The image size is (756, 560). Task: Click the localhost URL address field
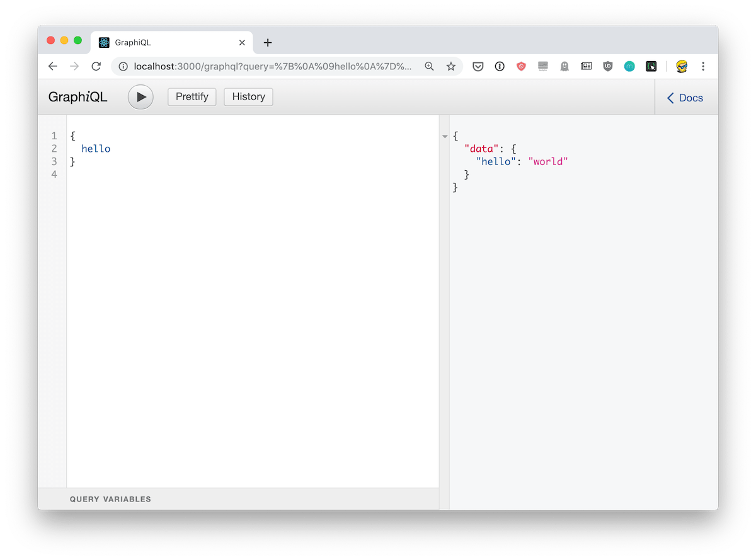[x=272, y=66]
